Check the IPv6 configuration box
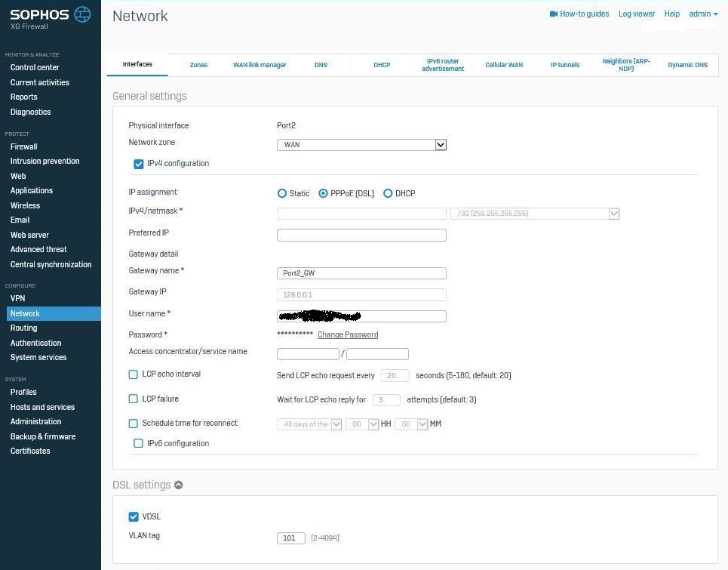Viewport: 728px width, 570px height. [x=139, y=444]
